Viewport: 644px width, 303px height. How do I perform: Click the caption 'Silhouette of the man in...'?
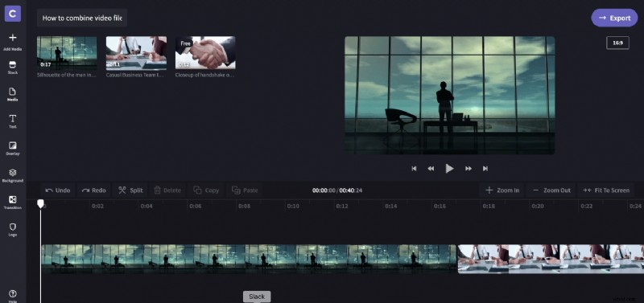[67, 75]
